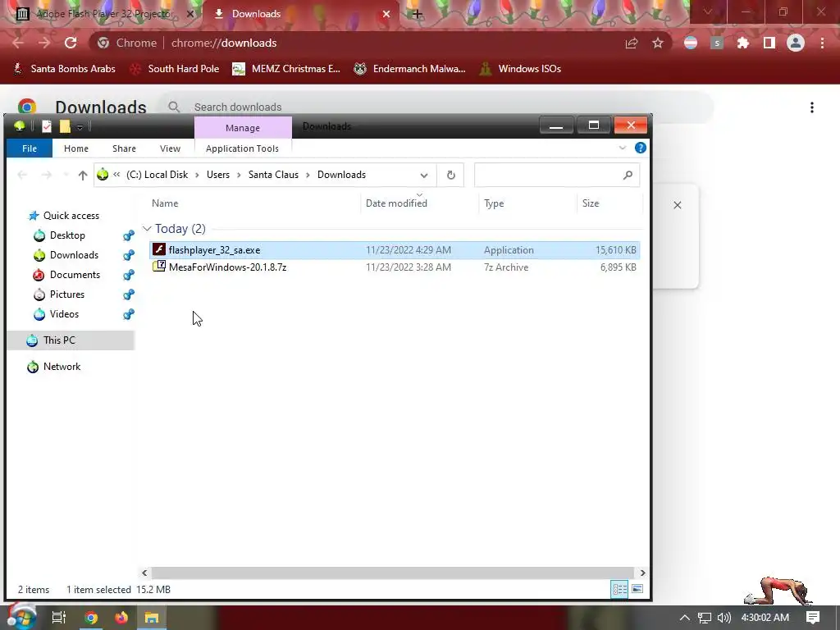Select This PC in navigation pane
Image resolution: width=840 pixels, height=630 pixels.
[59, 340]
